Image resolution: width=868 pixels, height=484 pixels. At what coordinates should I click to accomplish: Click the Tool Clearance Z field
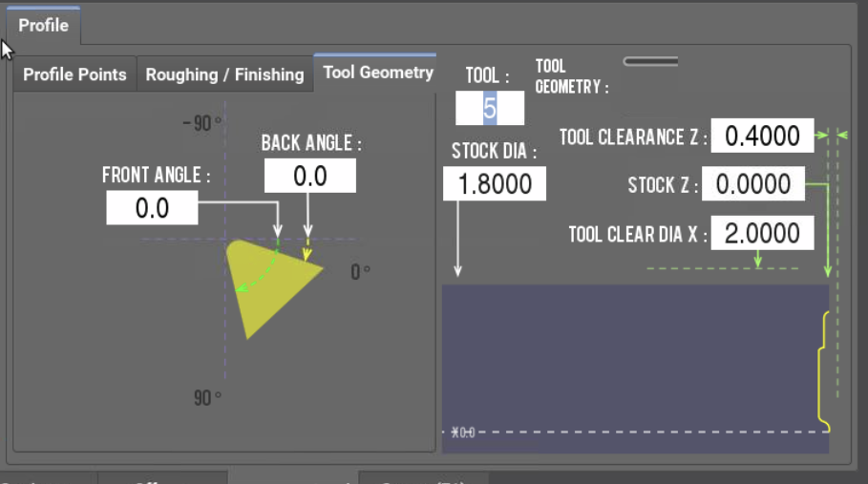tap(762, 136)
